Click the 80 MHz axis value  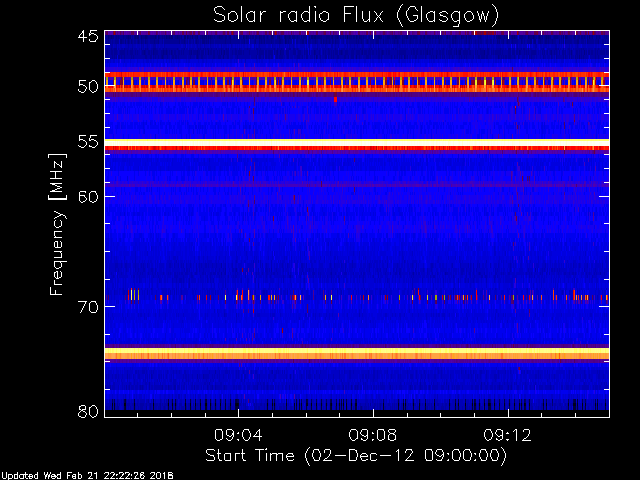pos(88,411)
